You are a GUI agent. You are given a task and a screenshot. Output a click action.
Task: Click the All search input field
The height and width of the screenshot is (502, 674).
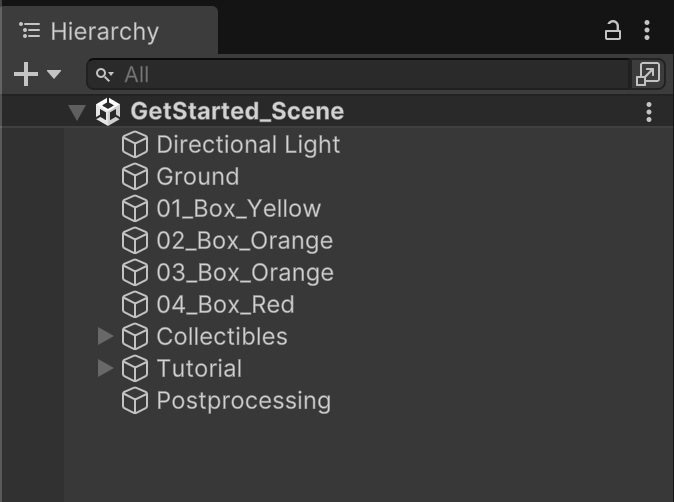click(358, 75)
